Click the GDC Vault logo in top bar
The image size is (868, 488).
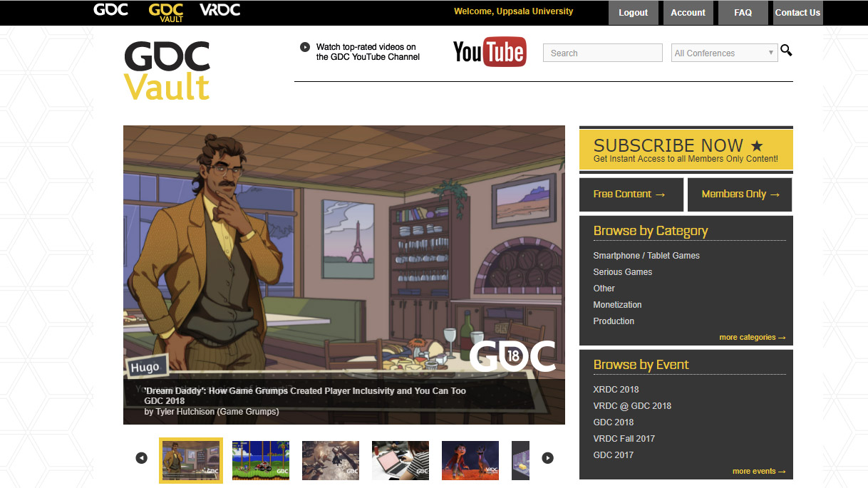pos(165,12)
